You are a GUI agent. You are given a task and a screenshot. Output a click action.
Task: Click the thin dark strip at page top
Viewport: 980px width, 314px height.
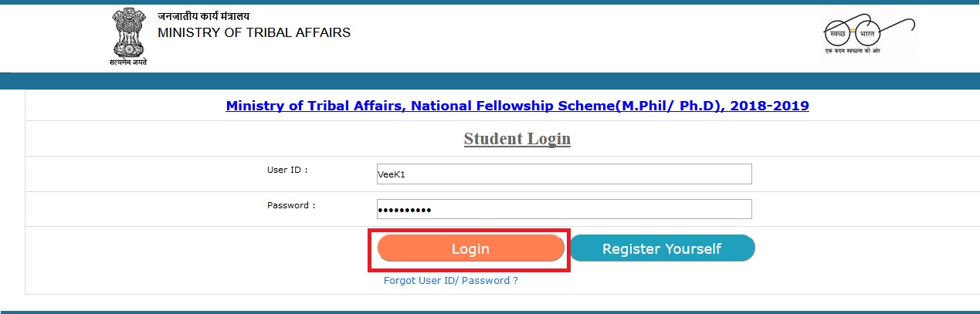[490, 2]
